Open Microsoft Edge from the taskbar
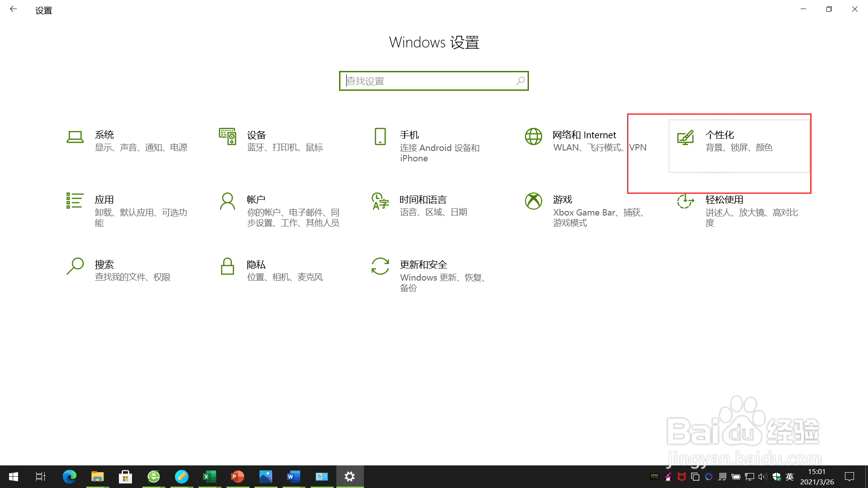 pos(69,477)
